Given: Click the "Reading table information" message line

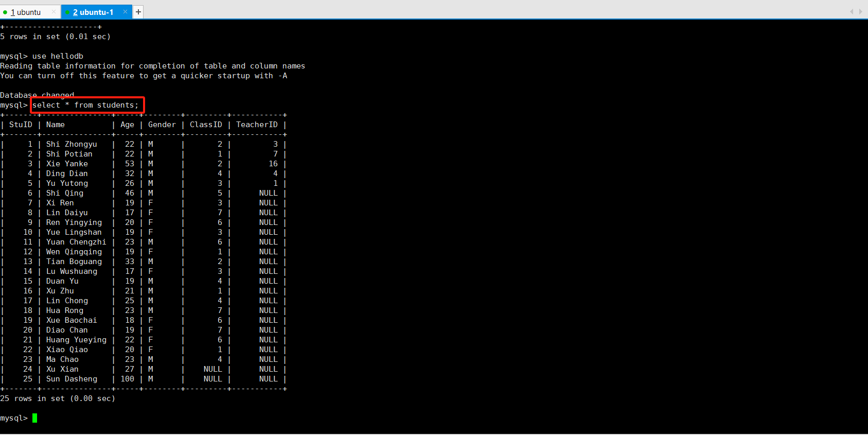Looking at the screenshot, I should tap(153, 66).
